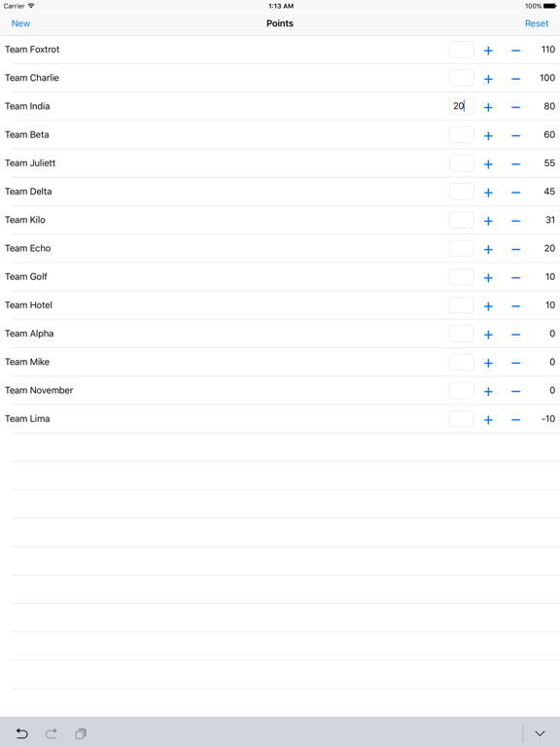The height and width of the screenshot is (747, 560).
Task: Focus the points field for Team Alpha
Action: (462, 334)
